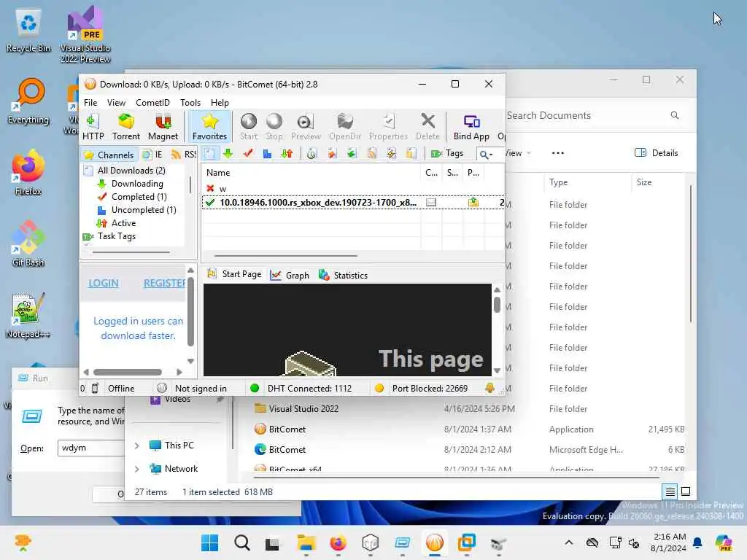Click the Tags button in filter bar

pyautogui.click(x=447, y=153)
